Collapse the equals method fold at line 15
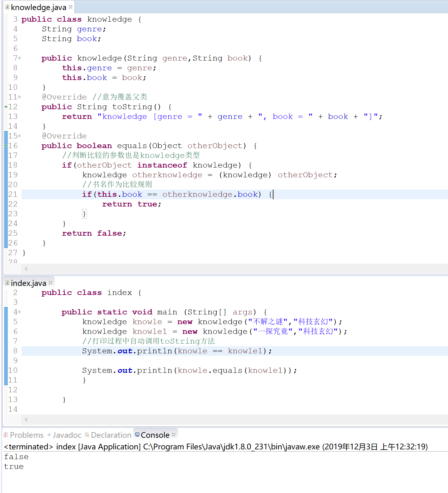 19,136
